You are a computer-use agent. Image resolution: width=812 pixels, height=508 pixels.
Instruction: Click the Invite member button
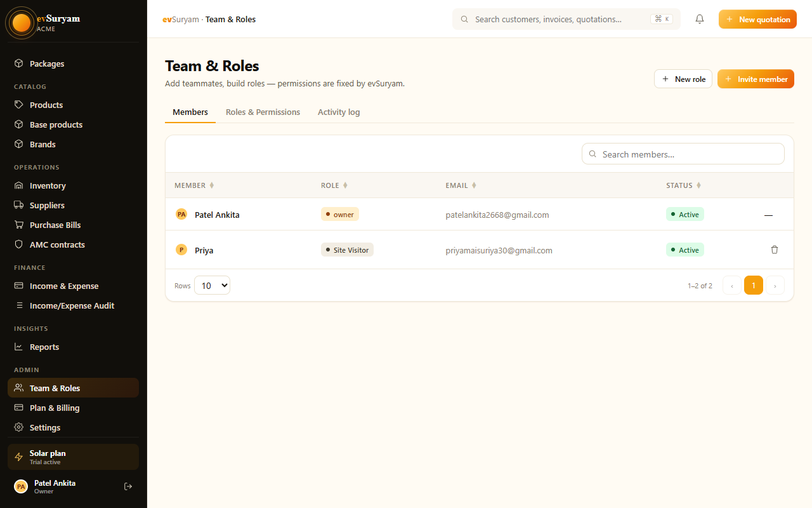(x=756, y=79)
